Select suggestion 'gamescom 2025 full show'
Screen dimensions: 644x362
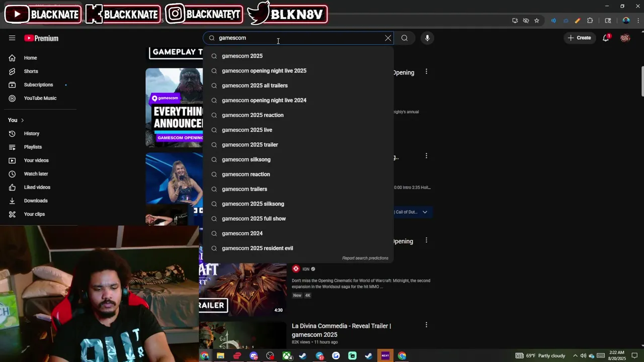(x=298, y=219)
